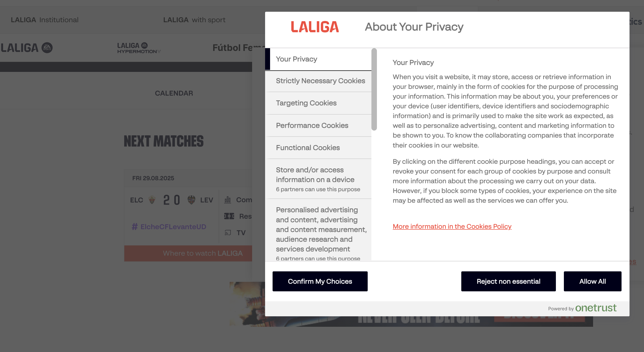Select the Targeting Cookies category

pyautogui.click(x=306, y=103)
